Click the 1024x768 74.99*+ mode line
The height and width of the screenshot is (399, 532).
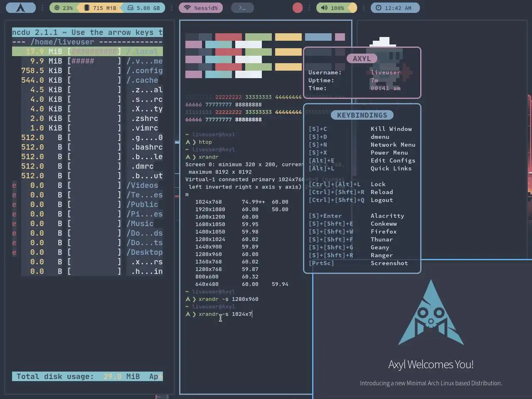(242, 202)
